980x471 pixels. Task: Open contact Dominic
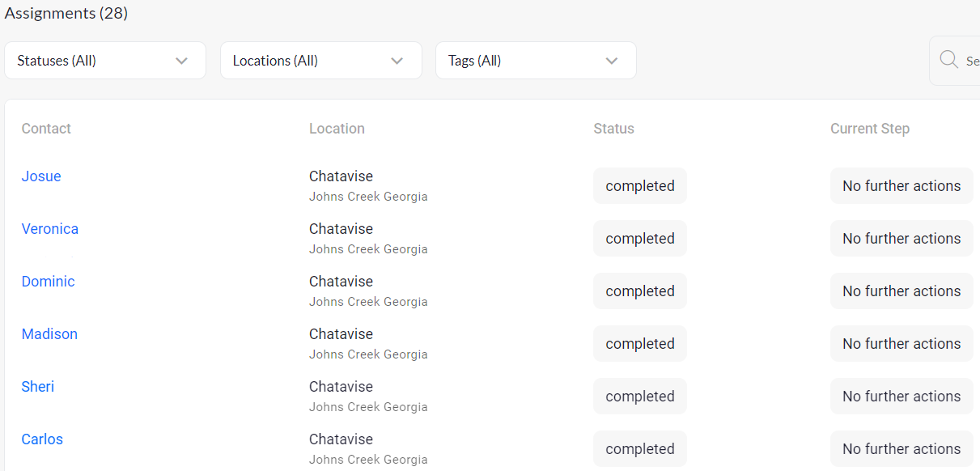tap(48, 282)
